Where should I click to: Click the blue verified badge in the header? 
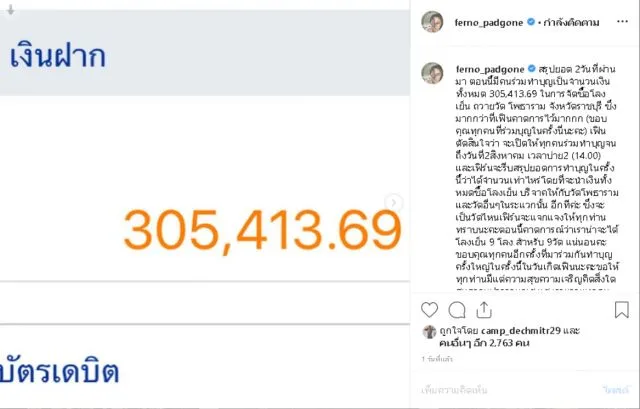[530, 20]
